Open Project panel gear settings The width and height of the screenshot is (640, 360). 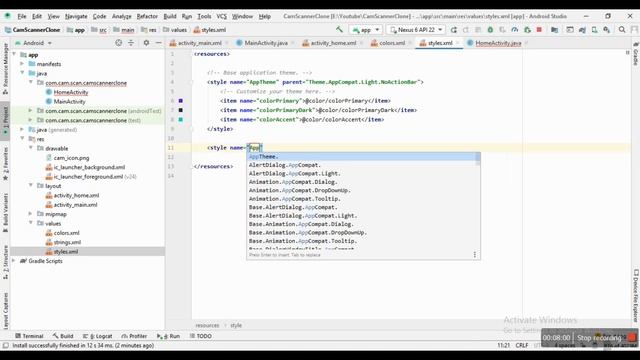tap(146, 42)
